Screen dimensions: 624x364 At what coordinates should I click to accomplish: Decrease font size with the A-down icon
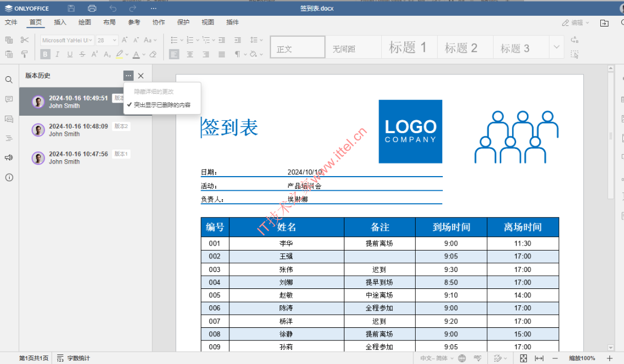pos(136,40)
